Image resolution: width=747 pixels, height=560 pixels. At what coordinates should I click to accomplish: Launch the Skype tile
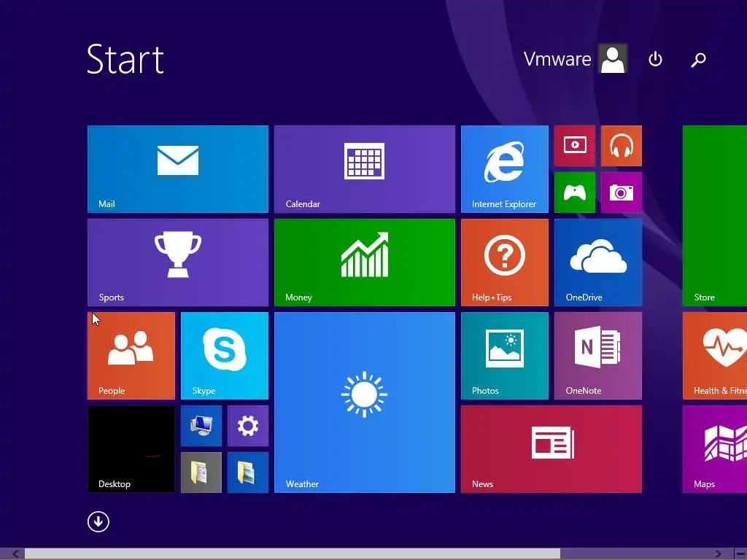(x=225, y=356)
